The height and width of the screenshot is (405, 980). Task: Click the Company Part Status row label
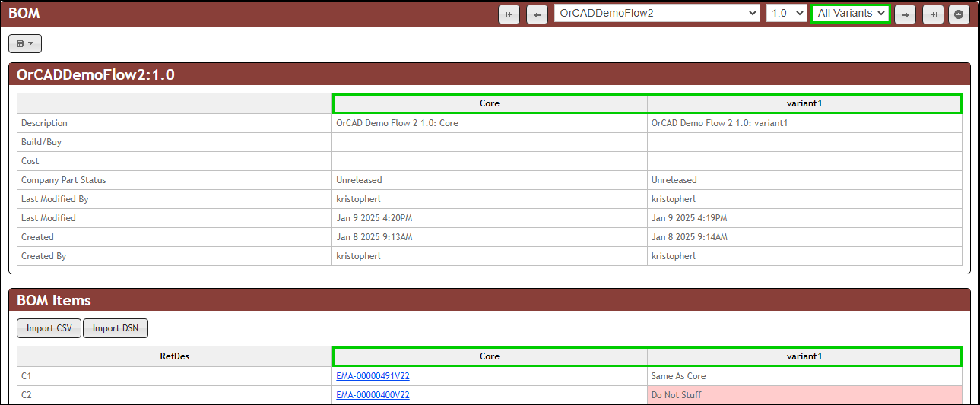click(64, 180)
